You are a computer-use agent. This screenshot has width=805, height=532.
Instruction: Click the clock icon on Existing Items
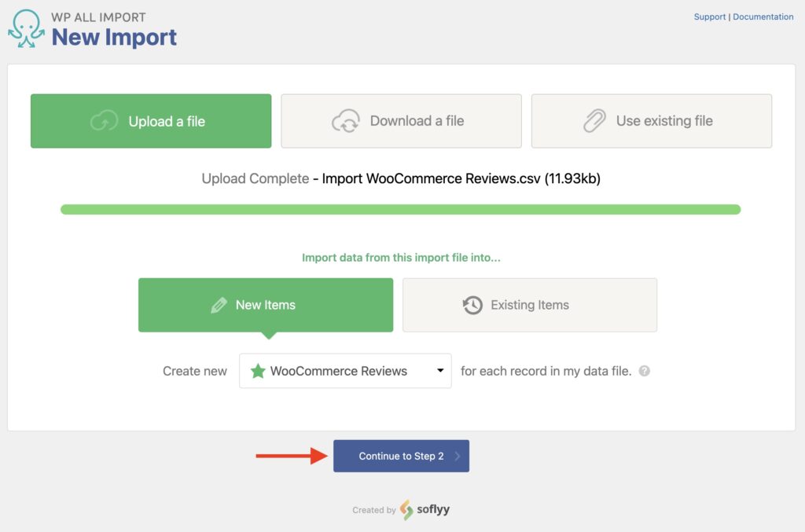coord(472,305)
